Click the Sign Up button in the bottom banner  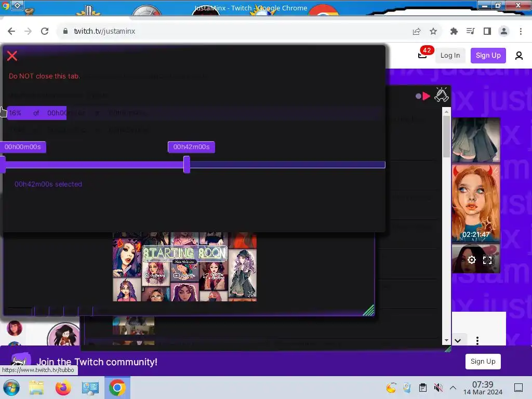(x=483, y=362)
